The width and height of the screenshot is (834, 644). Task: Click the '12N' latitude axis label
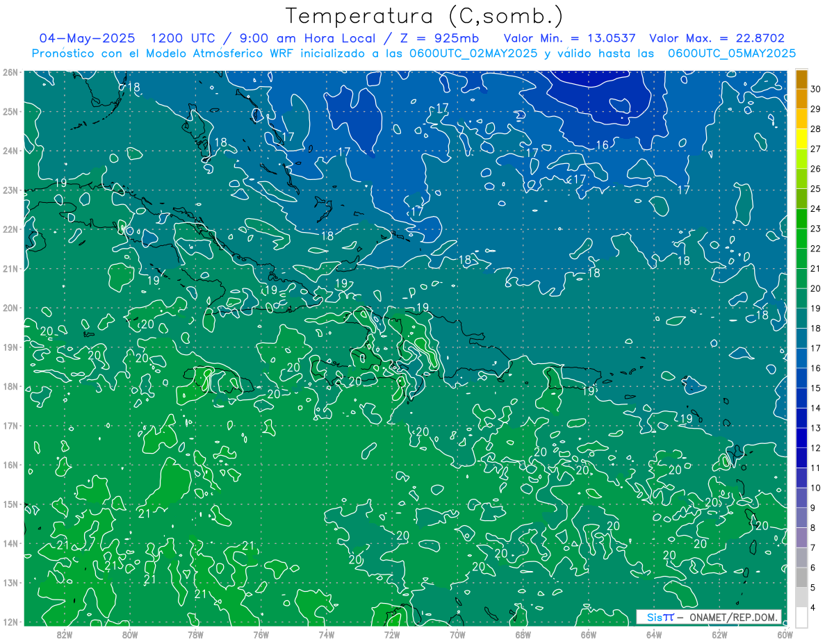point(10,622)
